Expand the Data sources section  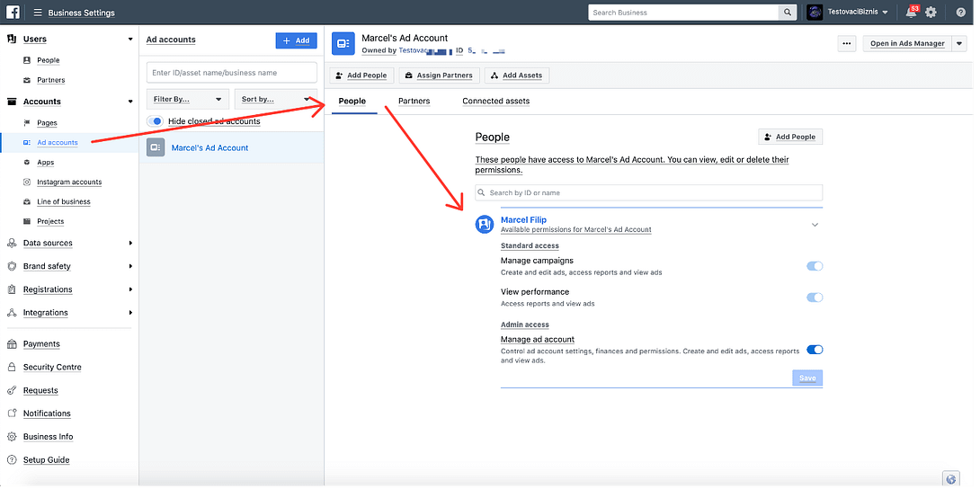(x=130, y=243)
